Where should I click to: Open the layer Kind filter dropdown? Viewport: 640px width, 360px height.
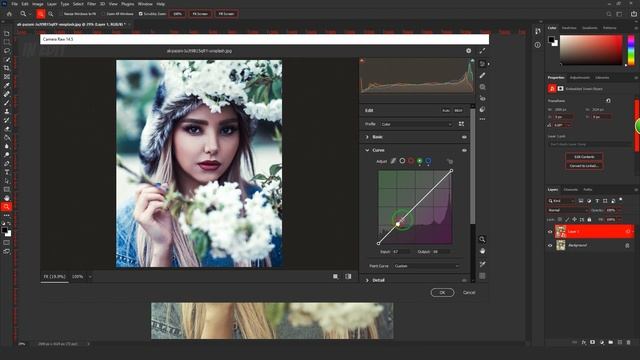tap(561, 201)
